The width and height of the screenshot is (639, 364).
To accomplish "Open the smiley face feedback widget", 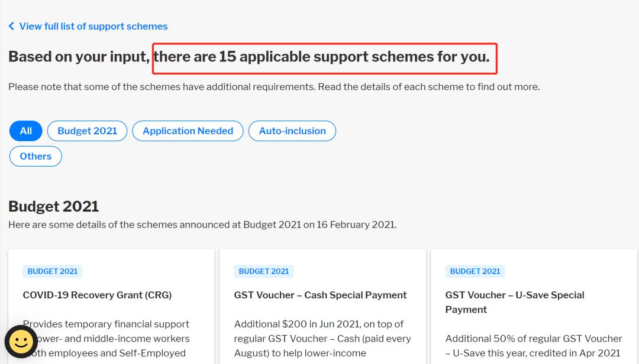I will (x=21, y=341).
